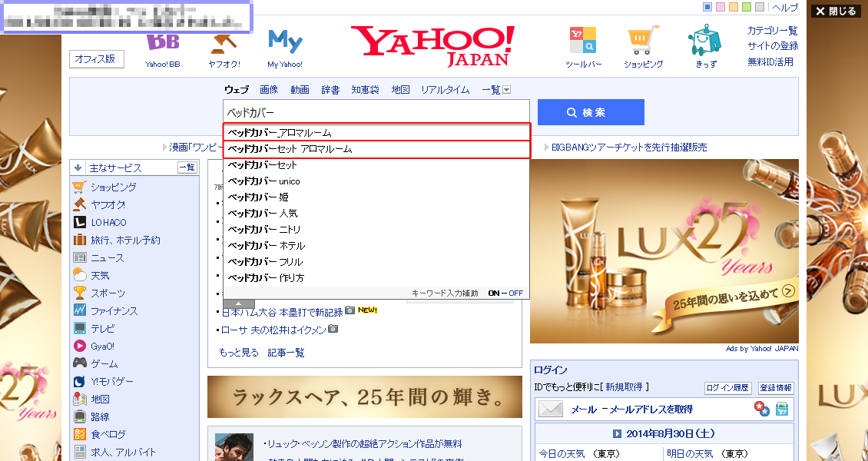868x461 pixels.
Task: Click the camera icon beside 日本ハム大谷 headline
Action: point(350,310)
